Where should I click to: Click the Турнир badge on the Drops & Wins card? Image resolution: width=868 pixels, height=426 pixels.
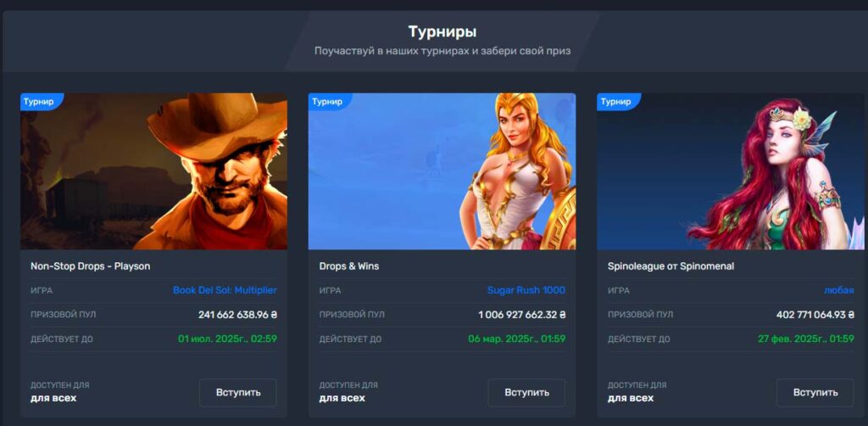pyautogui.click(x=328, y=102)
